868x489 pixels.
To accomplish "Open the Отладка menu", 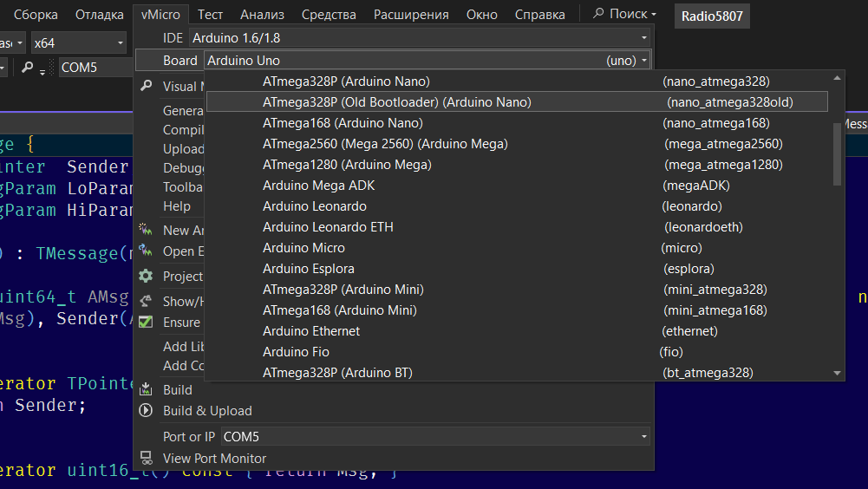I will [x=99, y=15].
